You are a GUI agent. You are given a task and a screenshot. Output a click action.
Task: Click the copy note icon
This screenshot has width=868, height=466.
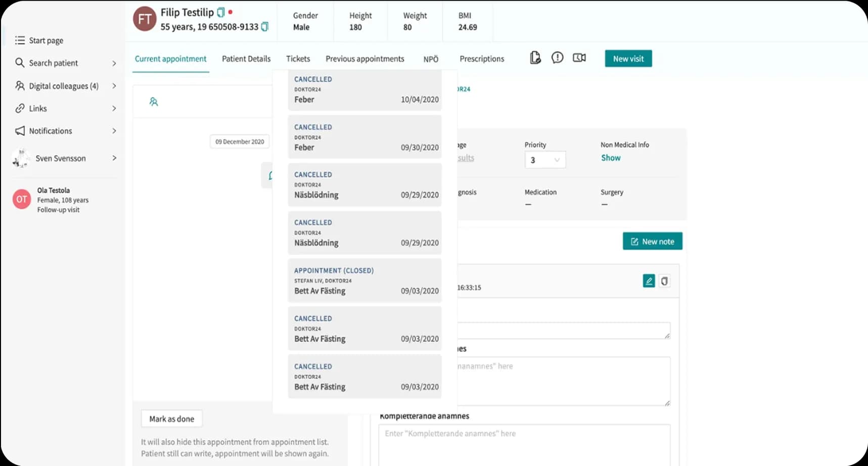(665, 281)
